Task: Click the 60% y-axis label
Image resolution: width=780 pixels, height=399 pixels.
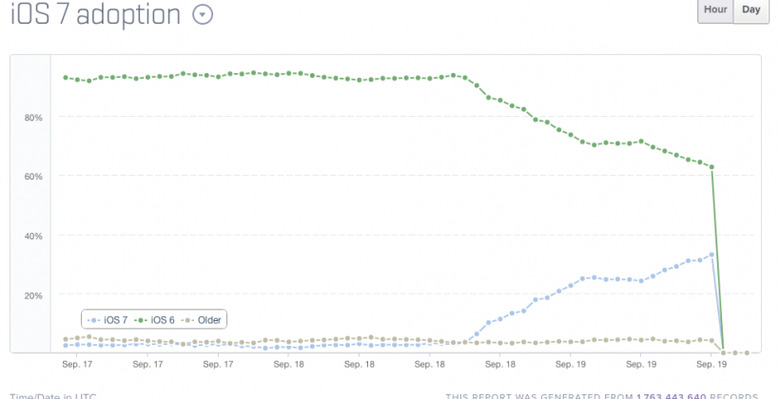Action: tap(33, 177)
